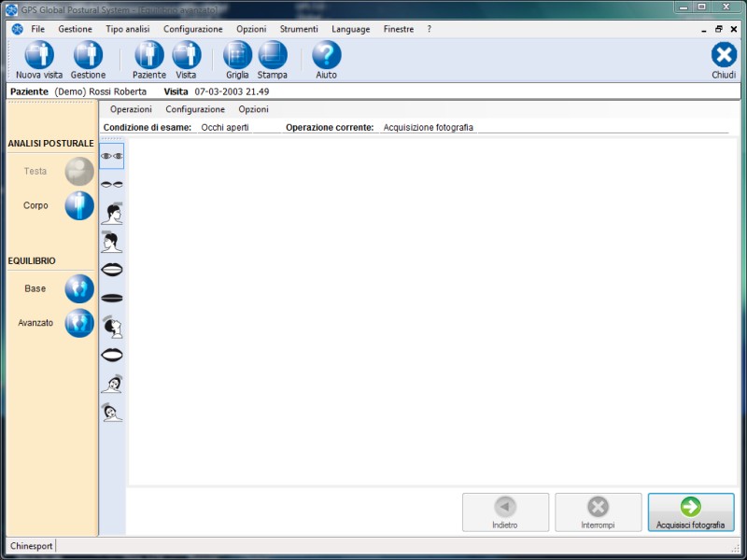Viewport: 747px width, 560px height.
Task: Print using the Stampa icon
Action: click(273, 56)
